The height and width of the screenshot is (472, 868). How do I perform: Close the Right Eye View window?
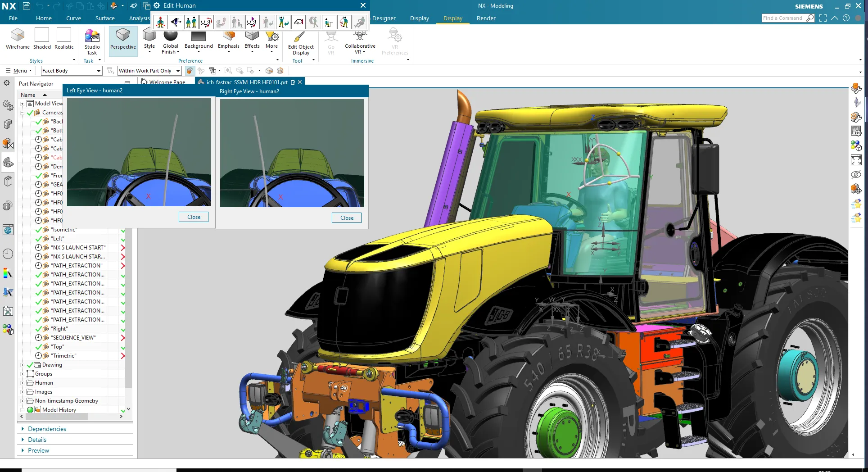pyautogui.click(x=347, y=218)
